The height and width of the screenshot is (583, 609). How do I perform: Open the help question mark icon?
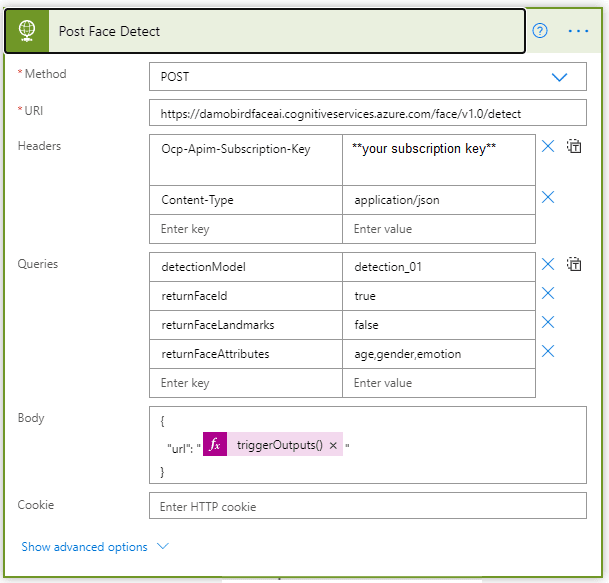click(540, 31)
